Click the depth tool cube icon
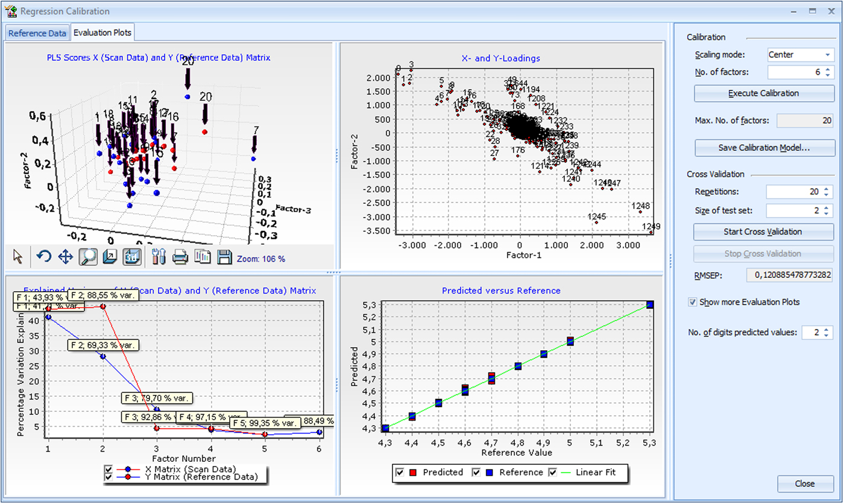Image resolution: width=844 pixels, height=504 pixels. pyautogui.click(x=110, y=257)
